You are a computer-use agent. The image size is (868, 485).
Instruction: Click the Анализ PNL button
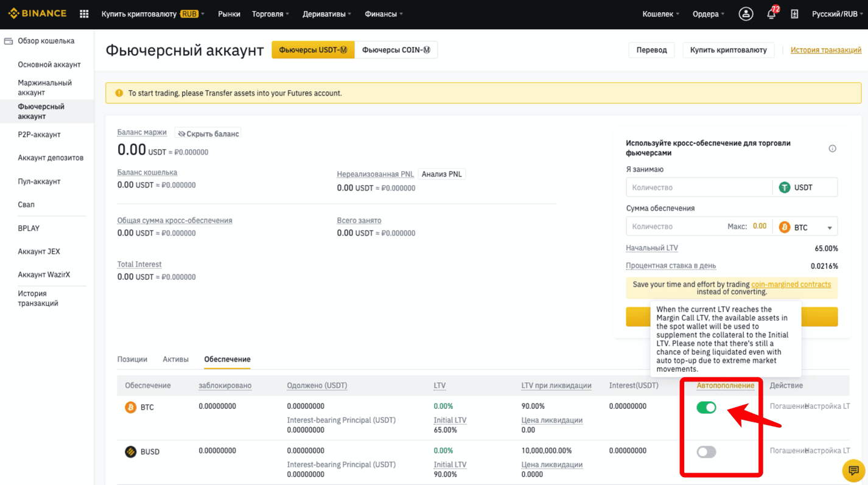[442, 174]
